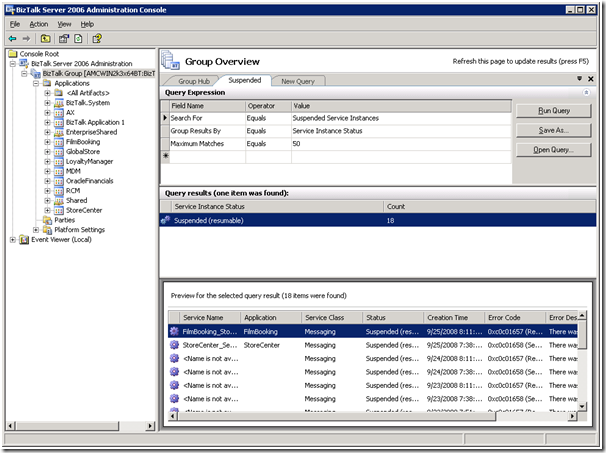Click the BizTalk Group tree item
606x453 pixels.
pos(99,73)
